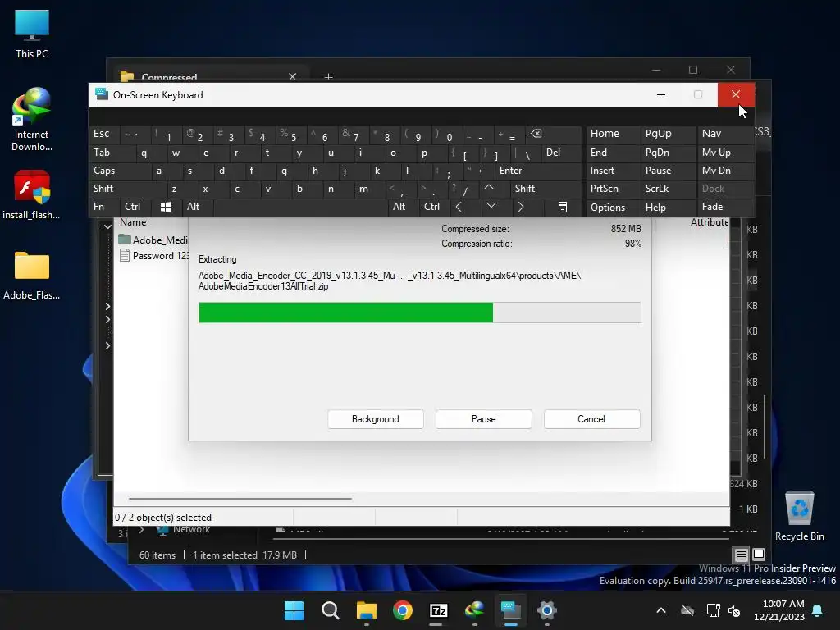Open the Recycle Bin
The image size is (840, 630).
pyautogui.click(x=799, y=516)
